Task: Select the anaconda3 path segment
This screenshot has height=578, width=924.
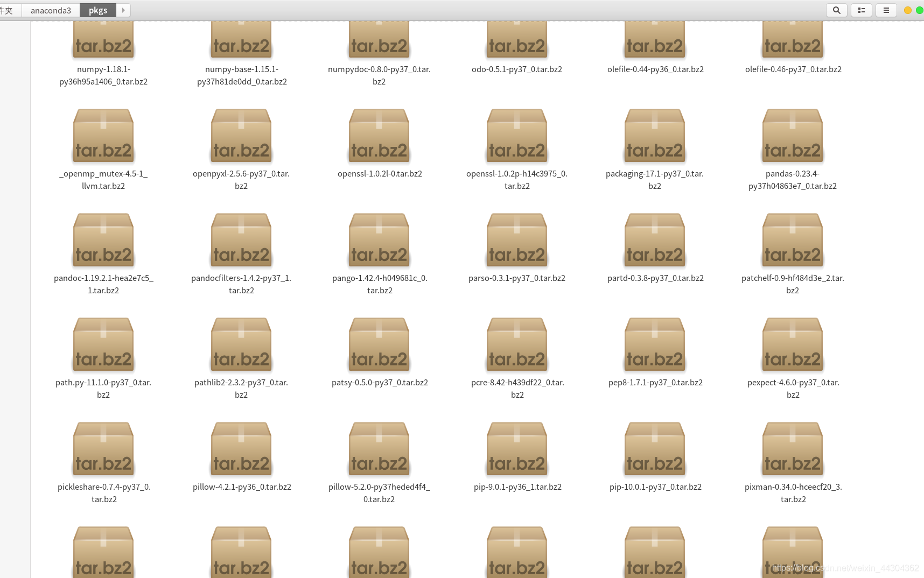Action: click(x=51, y=10)
